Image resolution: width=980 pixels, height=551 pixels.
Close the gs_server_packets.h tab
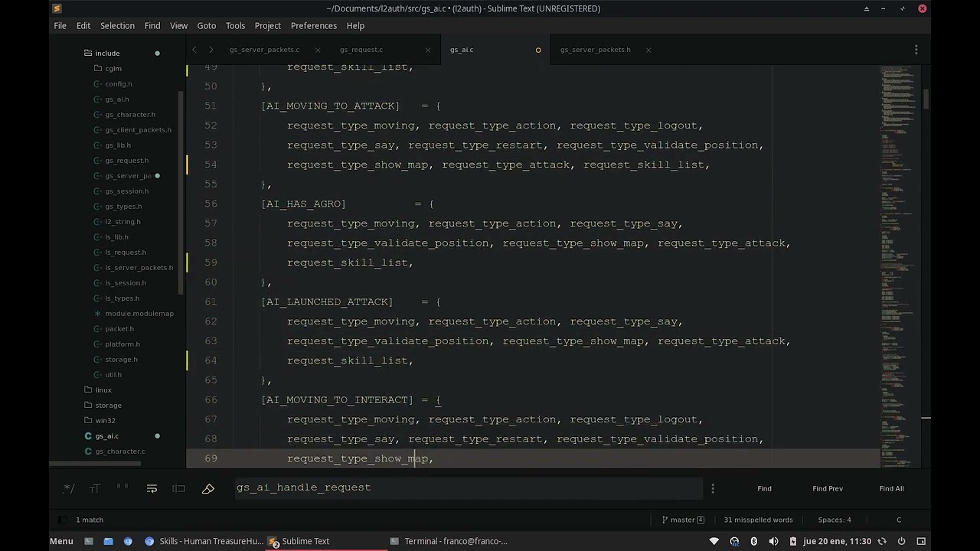click(x=648, y=50)
